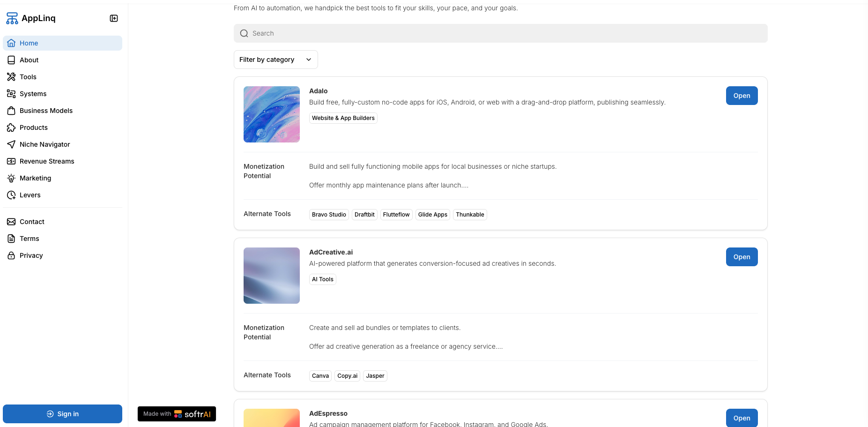Screen dimensions: 868x427
Task: Go to the Home menu item
Action: coord(62,43)
